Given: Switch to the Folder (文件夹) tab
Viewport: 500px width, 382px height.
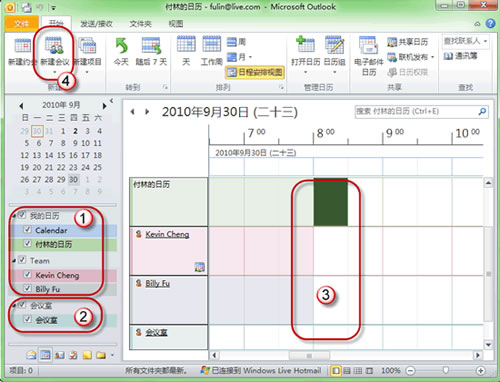Looking at the screenshot, I should point(140,24).
